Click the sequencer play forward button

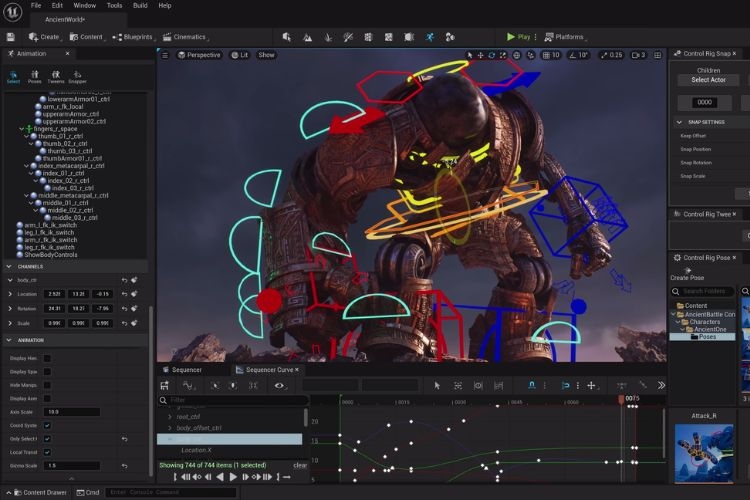[233, 477]
